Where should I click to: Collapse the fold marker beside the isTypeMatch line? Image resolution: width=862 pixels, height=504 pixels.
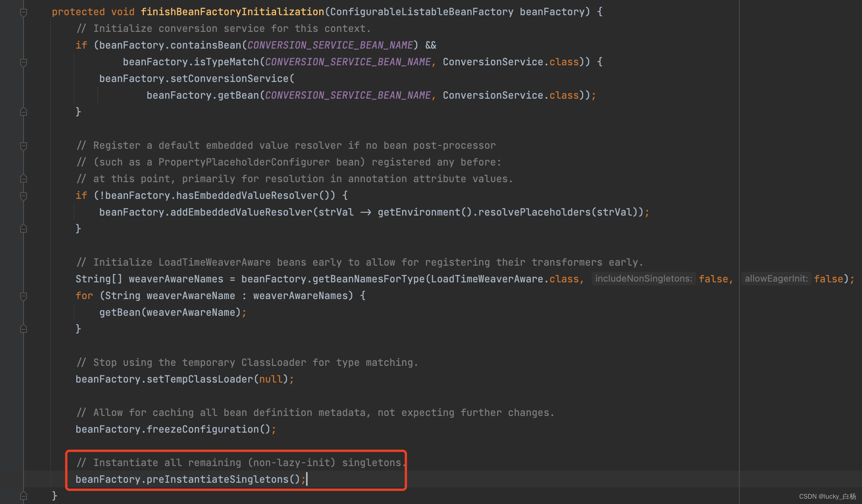[24, 63]
